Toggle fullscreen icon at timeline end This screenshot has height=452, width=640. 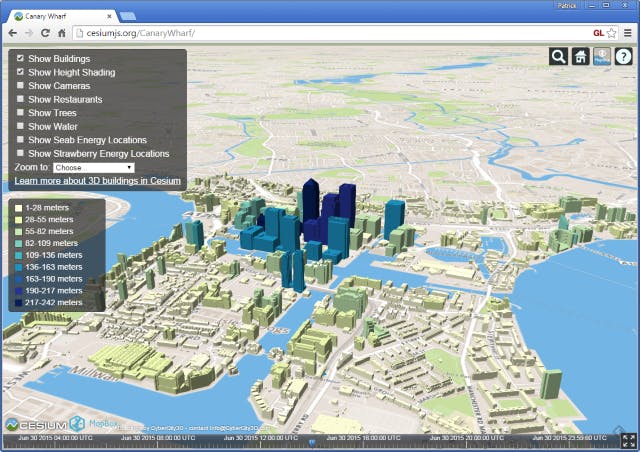tap(629, 441)
